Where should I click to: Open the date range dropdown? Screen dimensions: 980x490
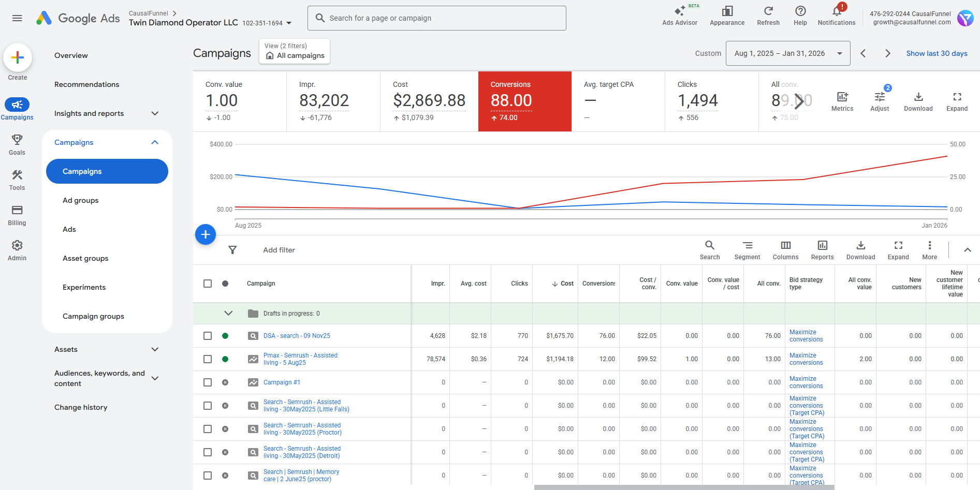(787, 53)
